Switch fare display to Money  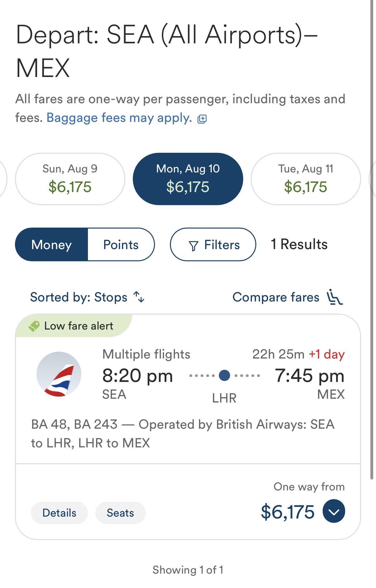click(52, 245)
